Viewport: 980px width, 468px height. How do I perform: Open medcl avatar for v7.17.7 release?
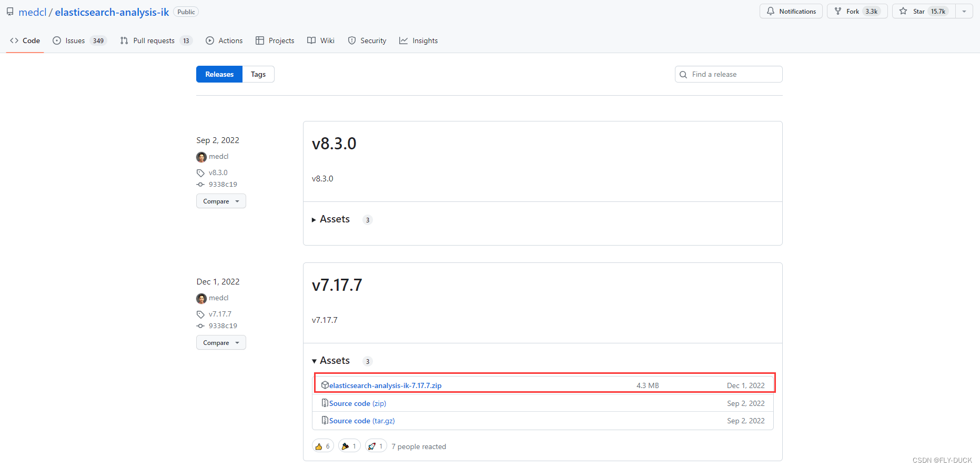point(201,298)
